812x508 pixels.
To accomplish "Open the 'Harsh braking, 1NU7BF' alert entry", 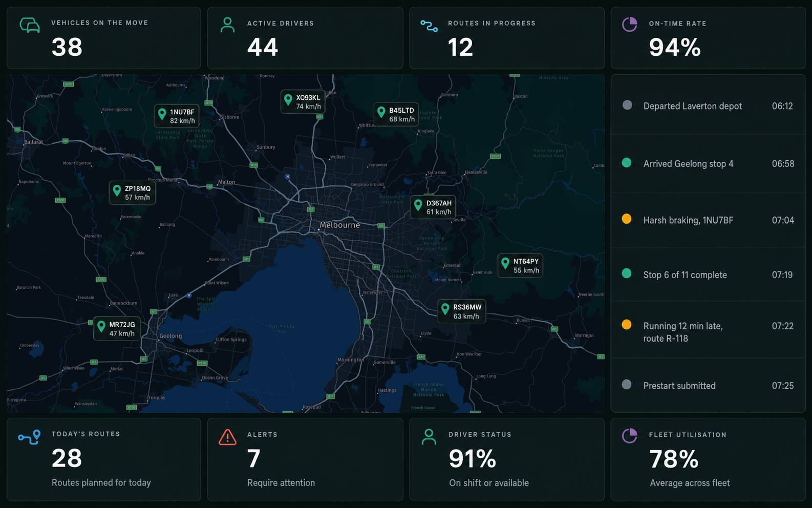I will [709, 220].
